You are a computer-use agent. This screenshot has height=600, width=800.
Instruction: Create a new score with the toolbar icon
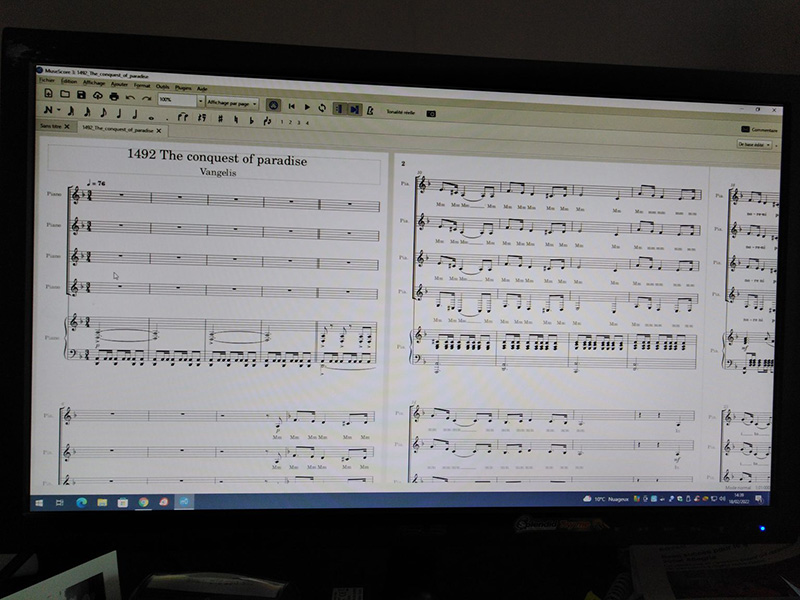click(x=48, y=93)
